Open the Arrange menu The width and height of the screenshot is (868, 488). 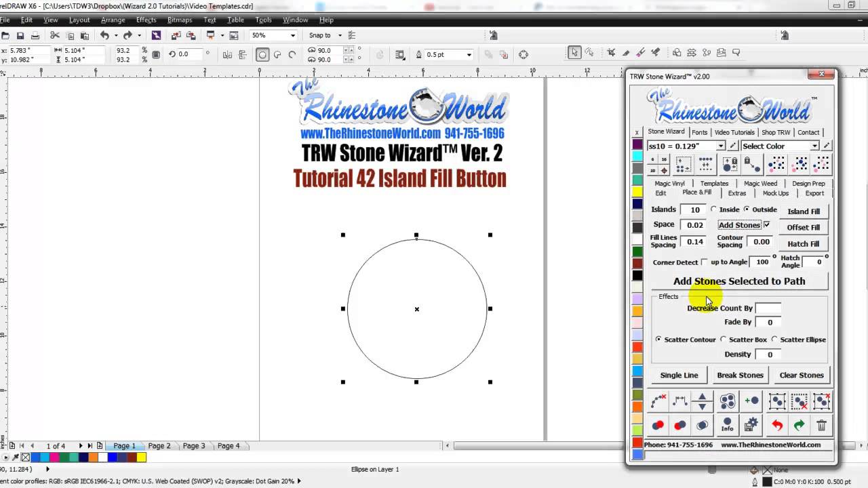(113, 20)
